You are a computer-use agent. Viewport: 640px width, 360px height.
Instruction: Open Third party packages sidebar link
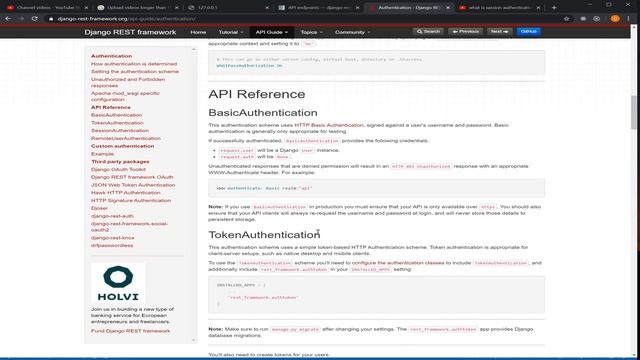pyautogui.click(x=120, y=162)
